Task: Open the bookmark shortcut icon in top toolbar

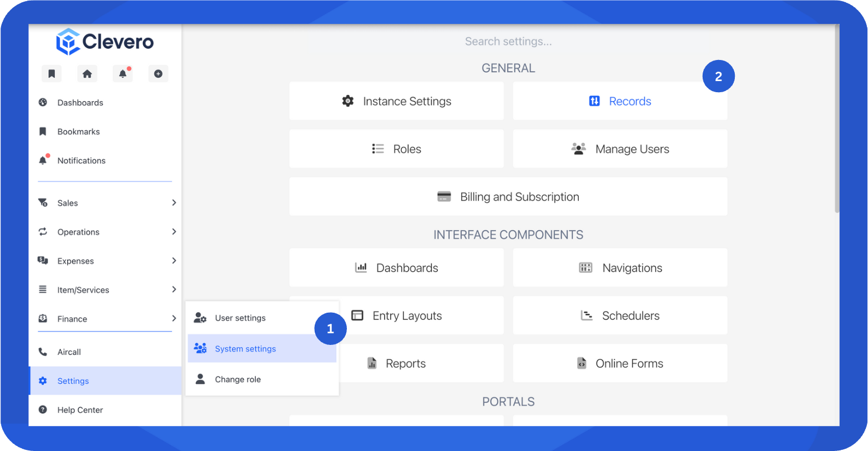Action: (52, 73)
